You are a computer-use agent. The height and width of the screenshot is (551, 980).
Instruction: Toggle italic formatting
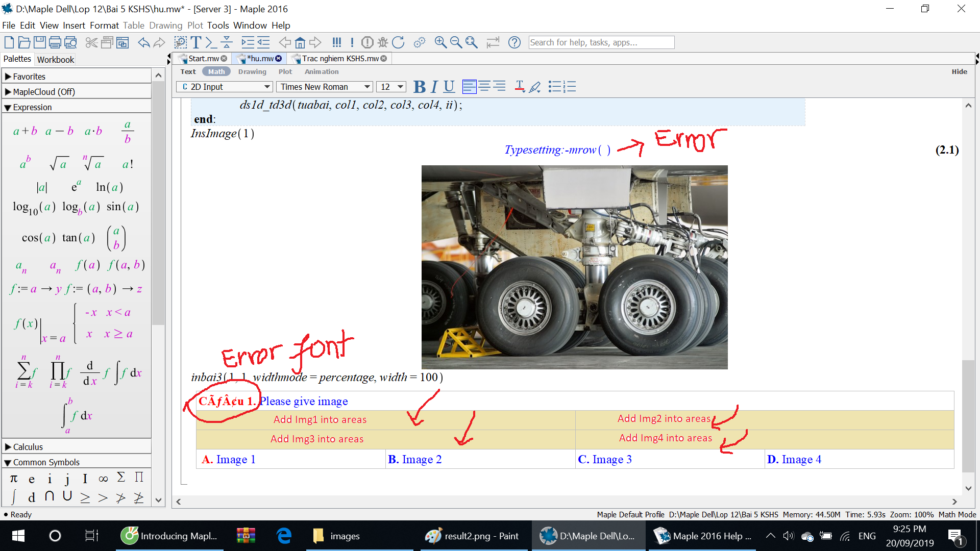tap(434, 87)
